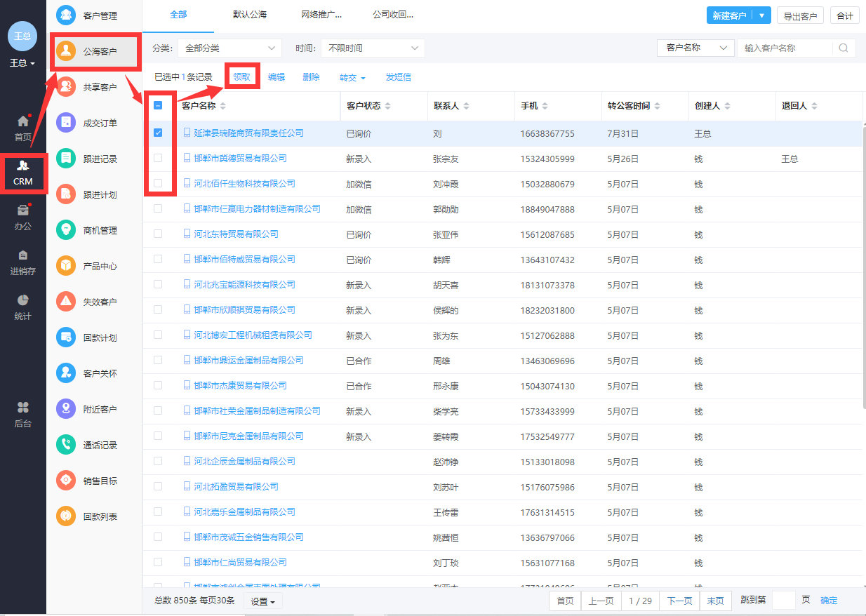Uncheck 延津县瑞隆商贸有限责任公司 row checkbox
866x616 pixels.
[158, 133]
